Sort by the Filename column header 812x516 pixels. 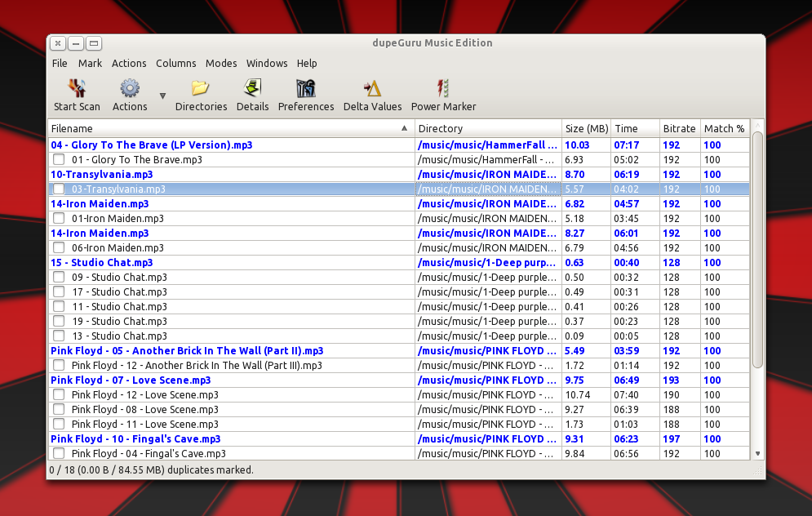[231, 128]
